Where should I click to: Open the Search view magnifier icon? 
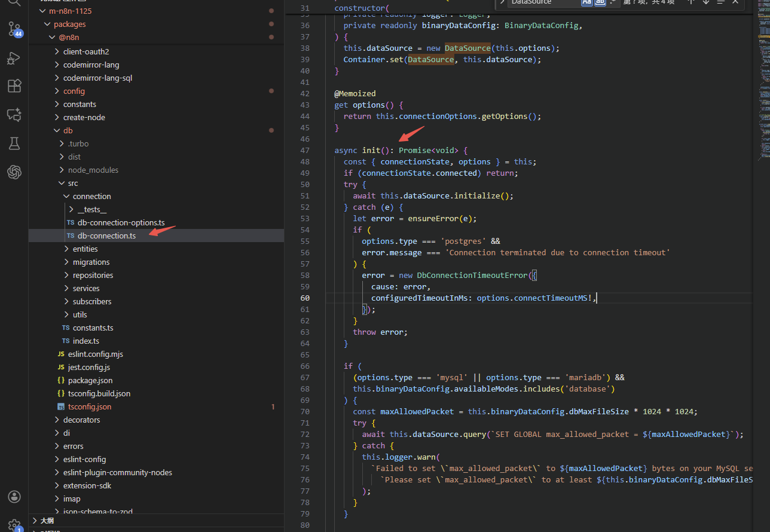tap(14, 4)
